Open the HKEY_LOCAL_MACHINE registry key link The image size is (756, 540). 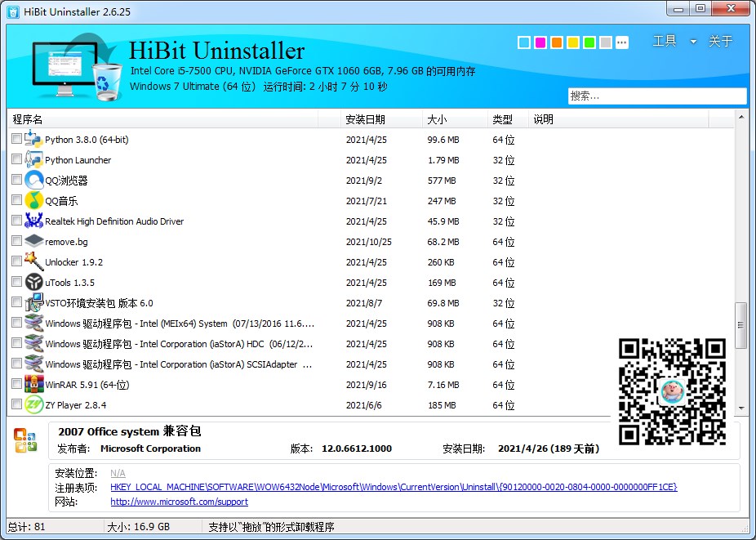394,487
